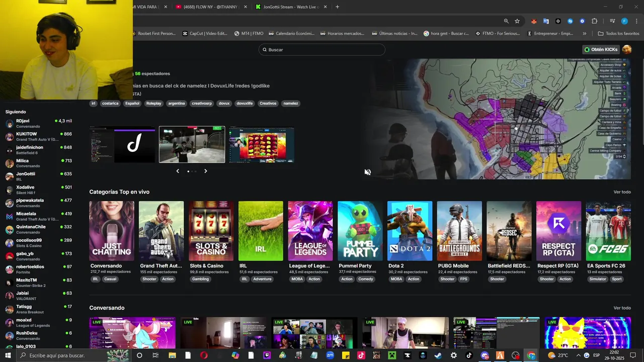Open the Chrome Extensions puzzle icon

pyautogui.click(x=594, y=21)
